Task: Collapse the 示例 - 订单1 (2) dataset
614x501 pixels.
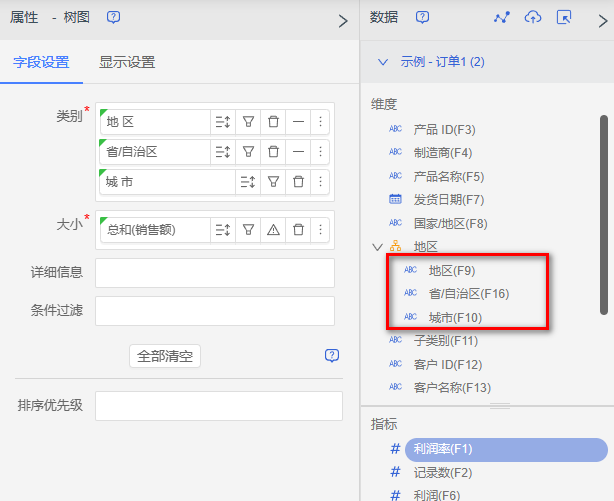Action: [383, 62]
